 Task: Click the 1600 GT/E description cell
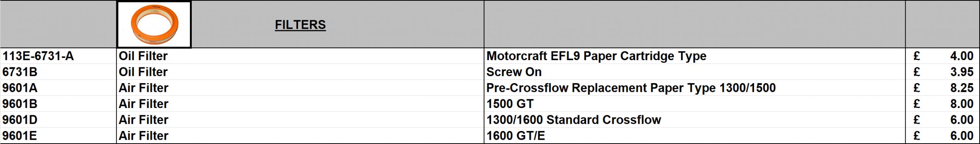[694, 136]
